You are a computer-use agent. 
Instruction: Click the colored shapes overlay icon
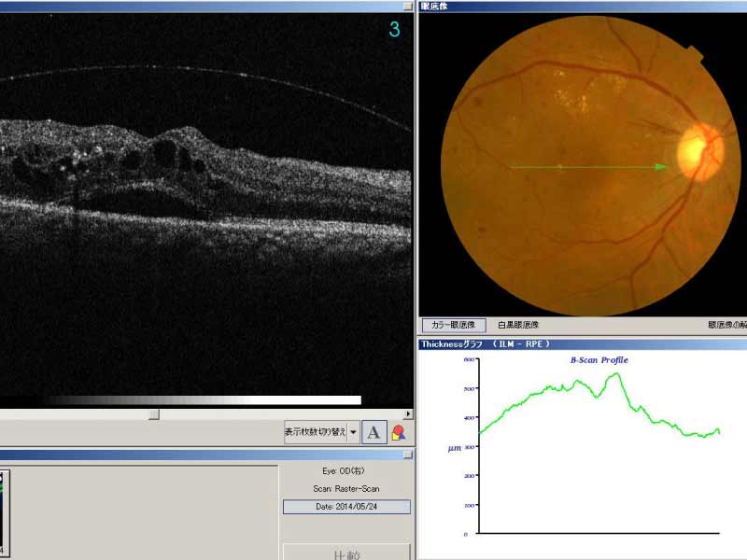click(x=399, y=432)
